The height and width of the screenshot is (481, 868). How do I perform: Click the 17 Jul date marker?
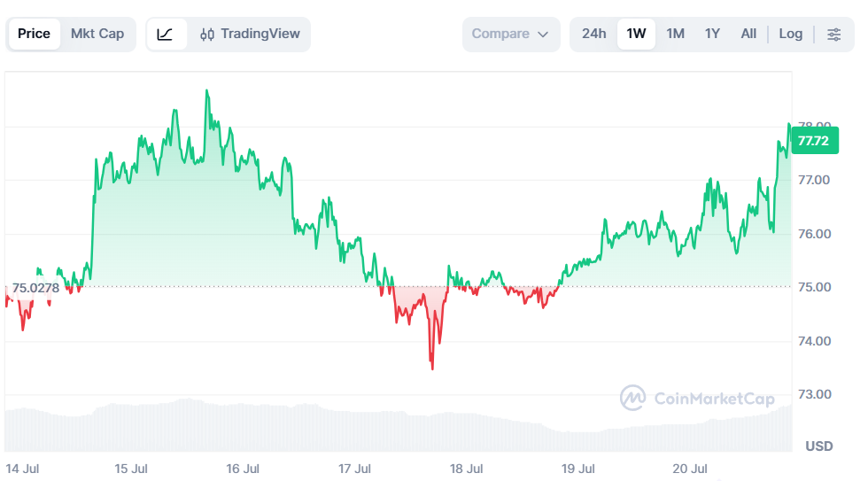pyautogui.click(x=355, y=469)
